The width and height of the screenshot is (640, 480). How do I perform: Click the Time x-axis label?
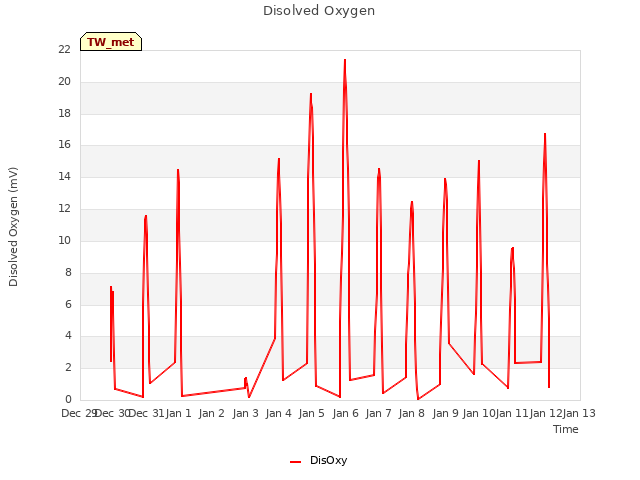click(x=565, y=429)
